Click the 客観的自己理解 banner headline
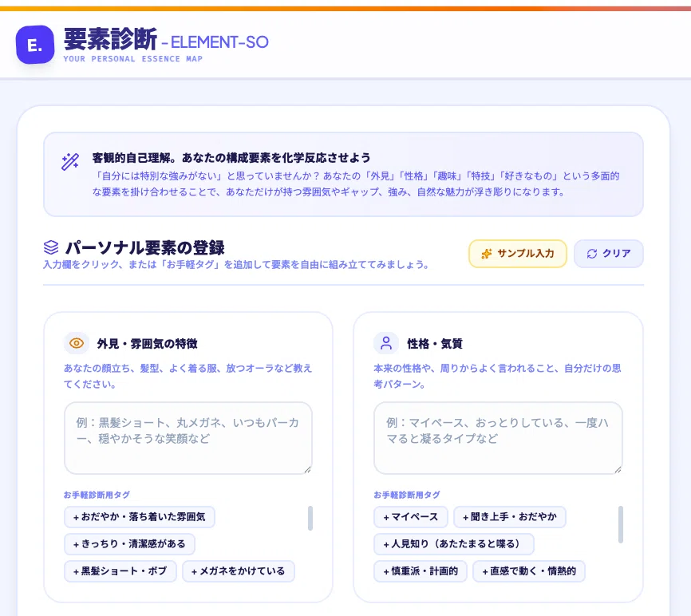The width and height of the screenshot is (691, 616). point(231,158)
